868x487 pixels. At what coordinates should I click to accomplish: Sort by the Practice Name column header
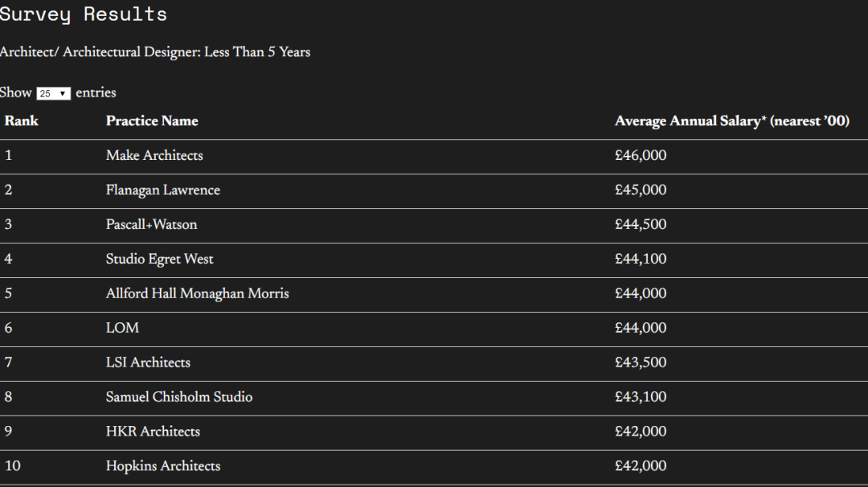pyautogui.click(x=152, y=121)
